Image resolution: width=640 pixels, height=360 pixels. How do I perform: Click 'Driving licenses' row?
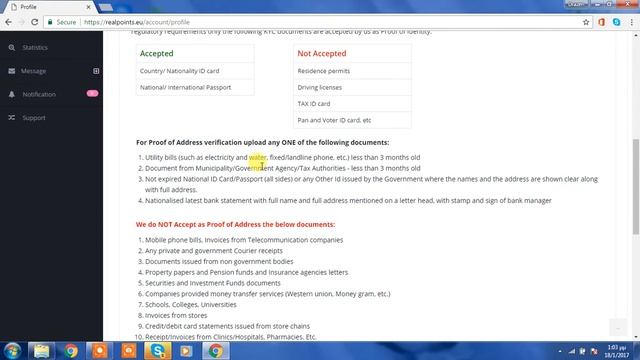pyautogui.click(x=352, y=87)
